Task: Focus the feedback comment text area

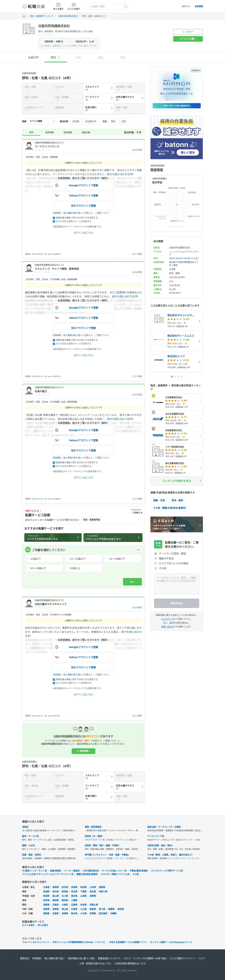Action: (177, 584)
